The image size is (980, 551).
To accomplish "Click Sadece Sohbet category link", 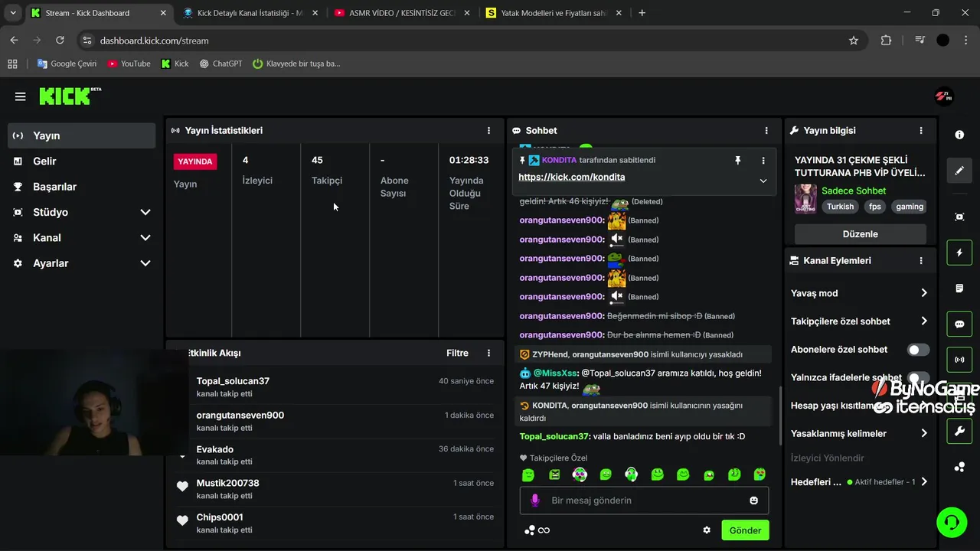I will click(854, 191).
